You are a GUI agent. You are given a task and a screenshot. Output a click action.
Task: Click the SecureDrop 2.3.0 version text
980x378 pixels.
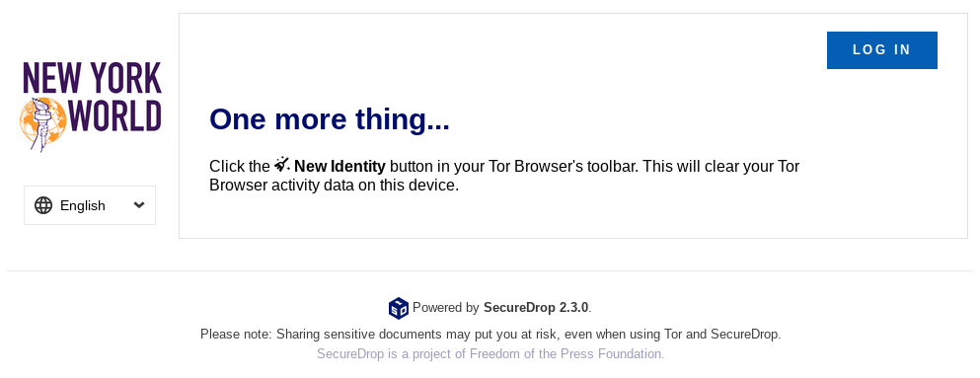pos(536,307)
